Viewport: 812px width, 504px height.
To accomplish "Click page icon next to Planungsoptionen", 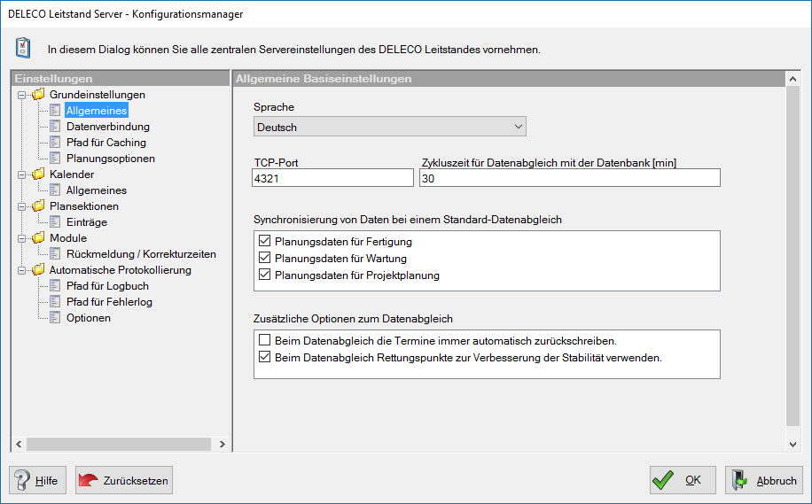I will tap(55, 159).
